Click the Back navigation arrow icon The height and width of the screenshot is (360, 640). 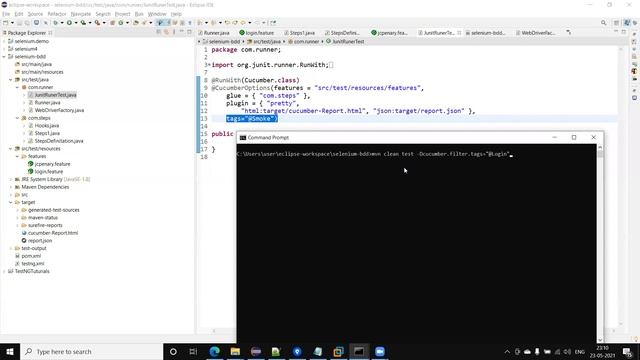[x=243, y=23]
